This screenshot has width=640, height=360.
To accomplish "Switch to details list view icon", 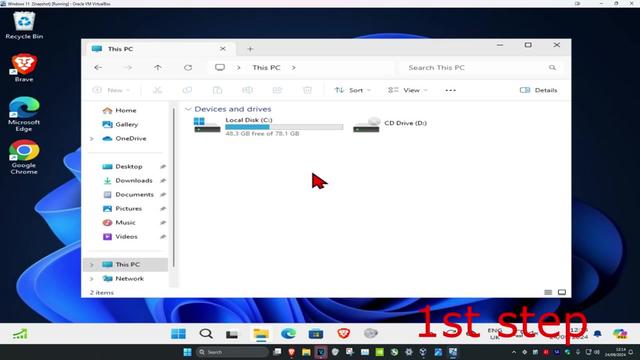I will click(548, 292).
